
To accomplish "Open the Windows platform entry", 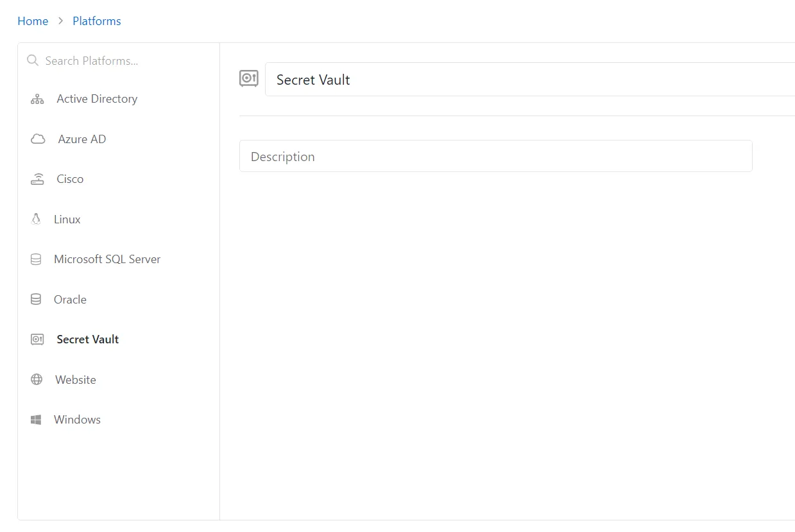I will (x=119, y=420).
